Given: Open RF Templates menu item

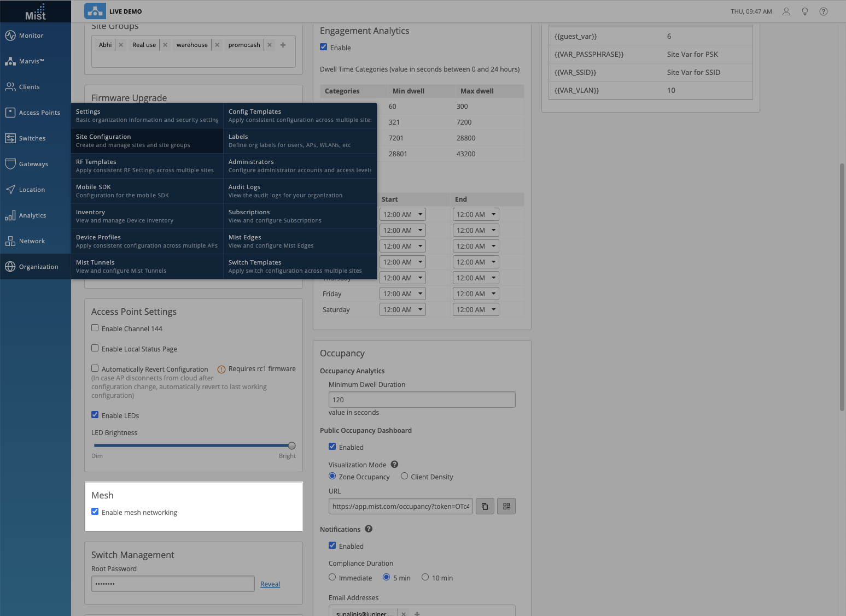Looking at the screenshot, I should tap(147, 166).
